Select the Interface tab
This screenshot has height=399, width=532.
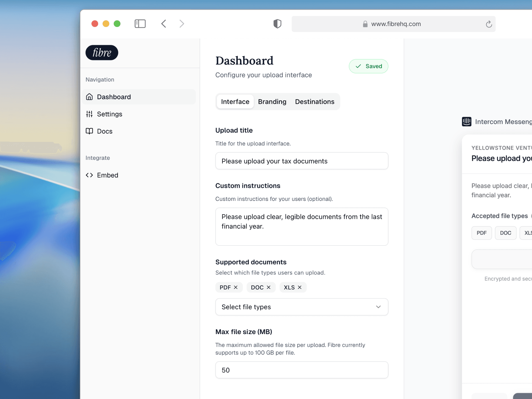coord(235,102)
